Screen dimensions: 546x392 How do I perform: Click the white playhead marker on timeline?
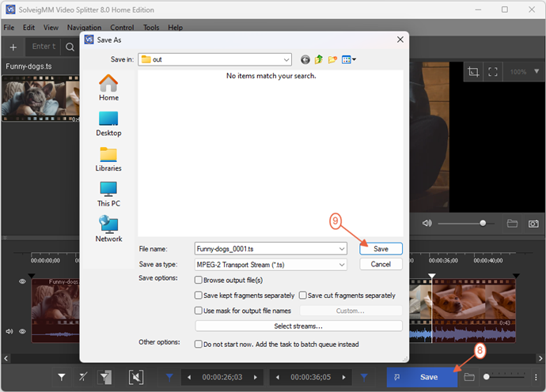click(x=432, y=276)
